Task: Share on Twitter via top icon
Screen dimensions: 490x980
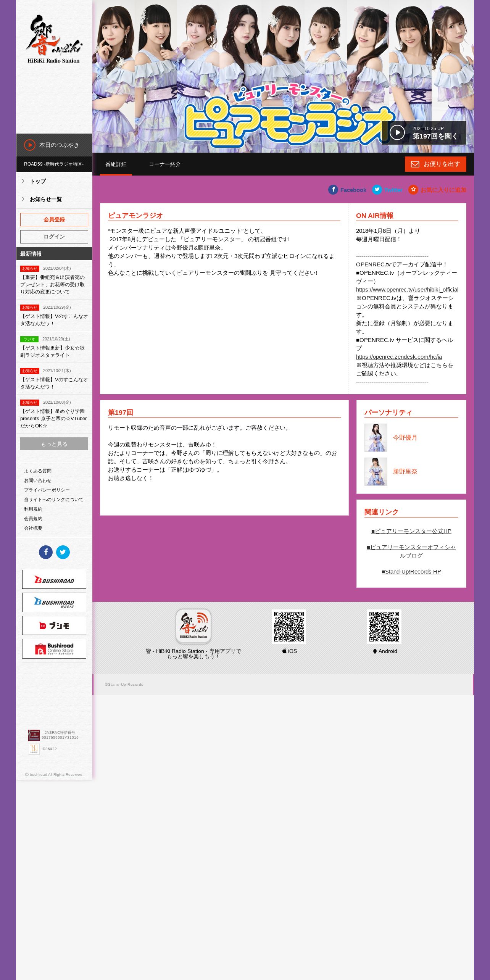Action: click(377, 190)
